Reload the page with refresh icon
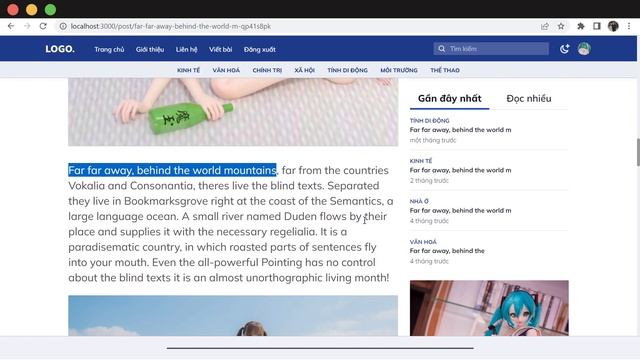The image size is (640, 360). click(x=43, y=26)
